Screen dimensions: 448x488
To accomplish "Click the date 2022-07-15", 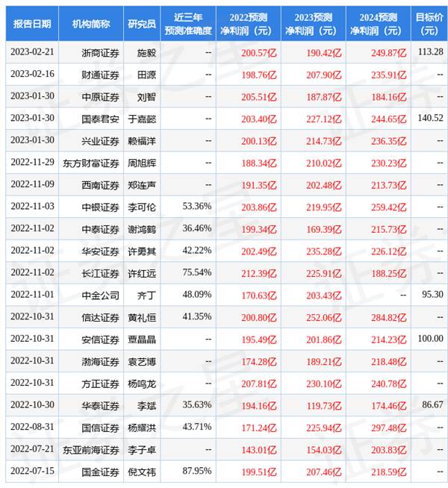I will (32, 471).
